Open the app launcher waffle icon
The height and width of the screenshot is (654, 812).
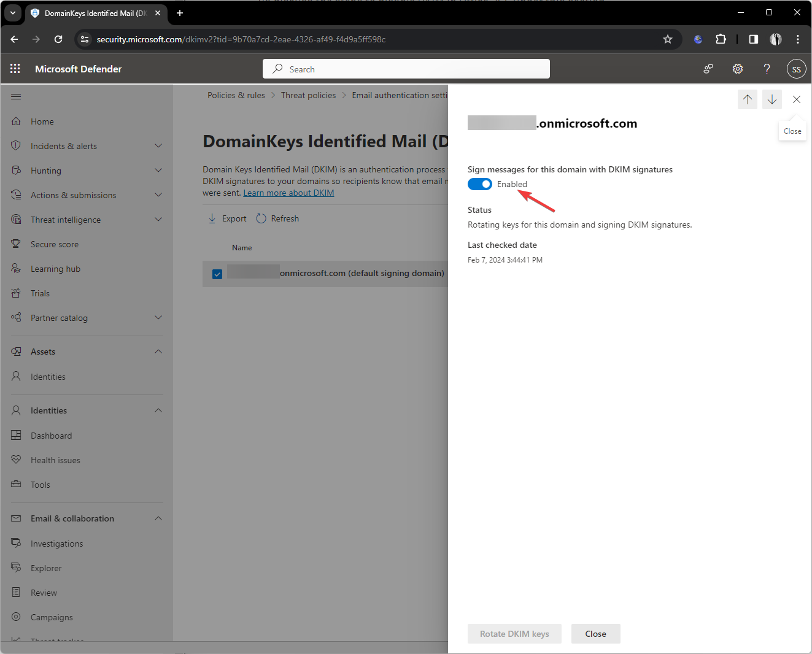point(15,69)
